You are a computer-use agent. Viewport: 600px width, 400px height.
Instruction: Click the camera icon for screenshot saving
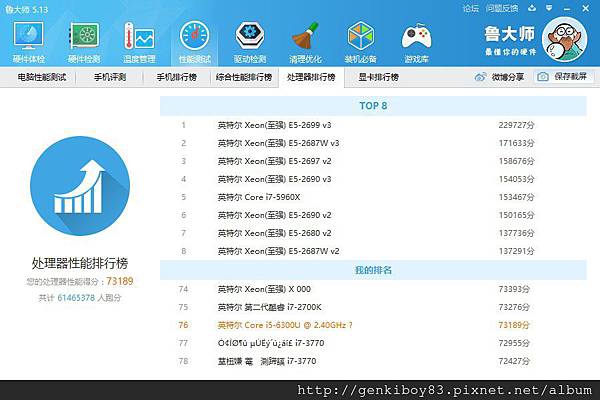coord(543,77)
